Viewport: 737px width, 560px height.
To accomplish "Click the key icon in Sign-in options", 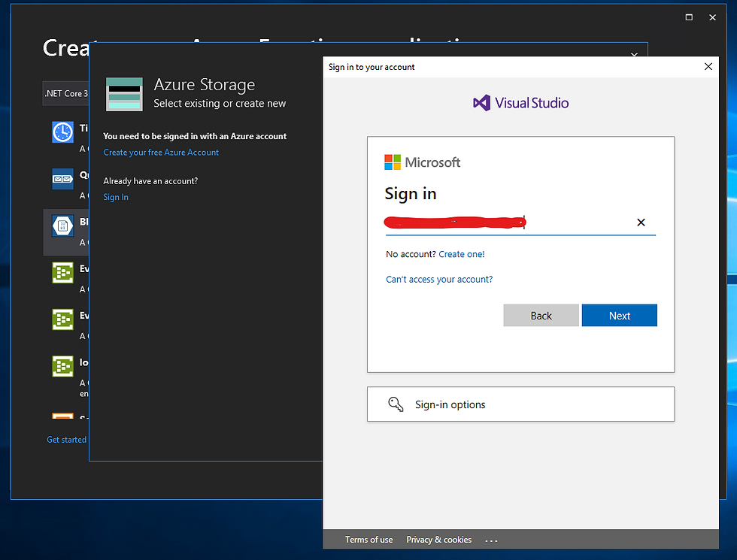I will click(396, 404).
